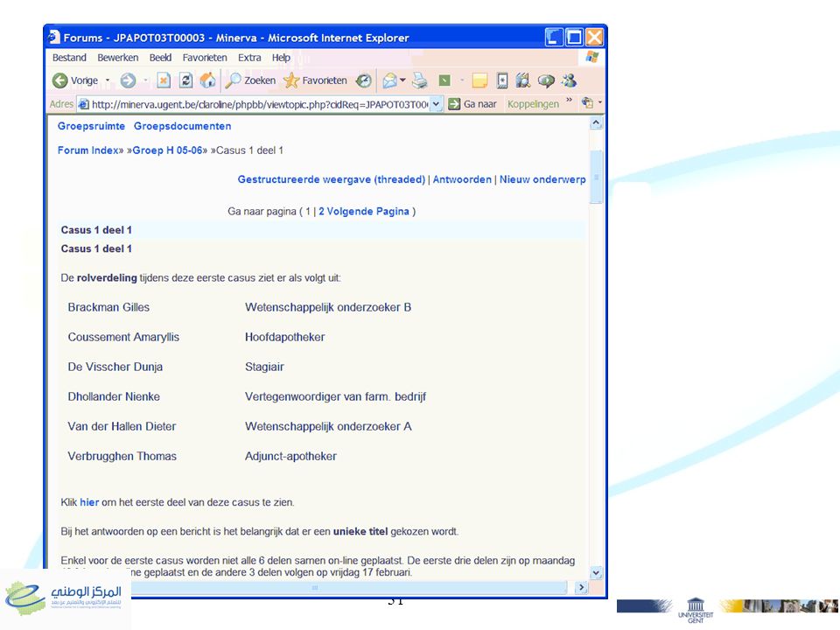Open the Mail envelope toolbar button

point(389,80)
